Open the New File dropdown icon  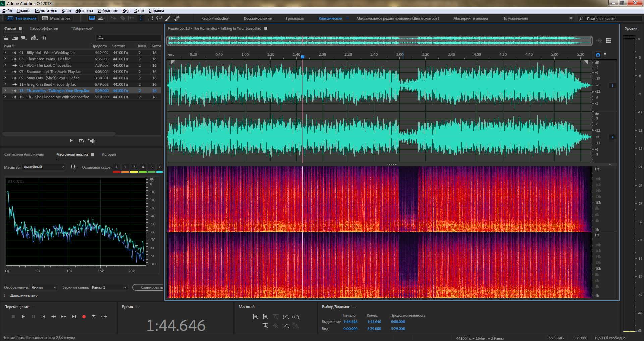coord(24,38)
